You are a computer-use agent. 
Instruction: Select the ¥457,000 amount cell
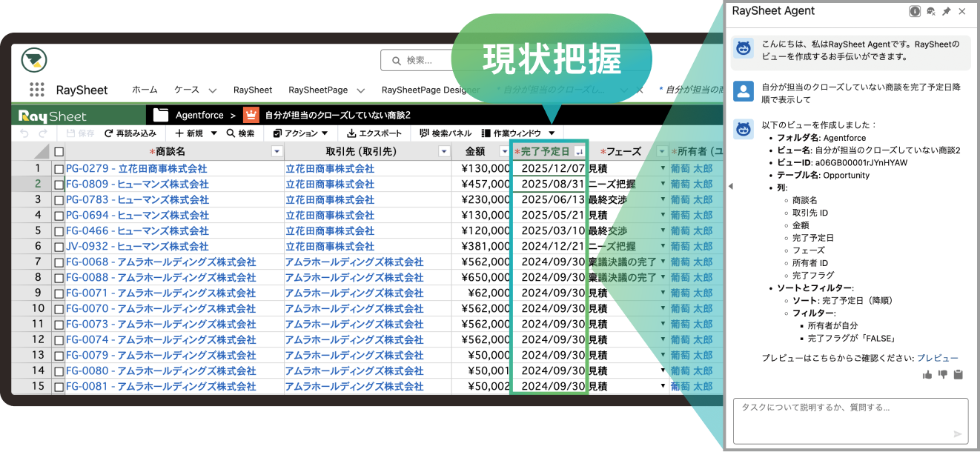[x=482, y=185]
